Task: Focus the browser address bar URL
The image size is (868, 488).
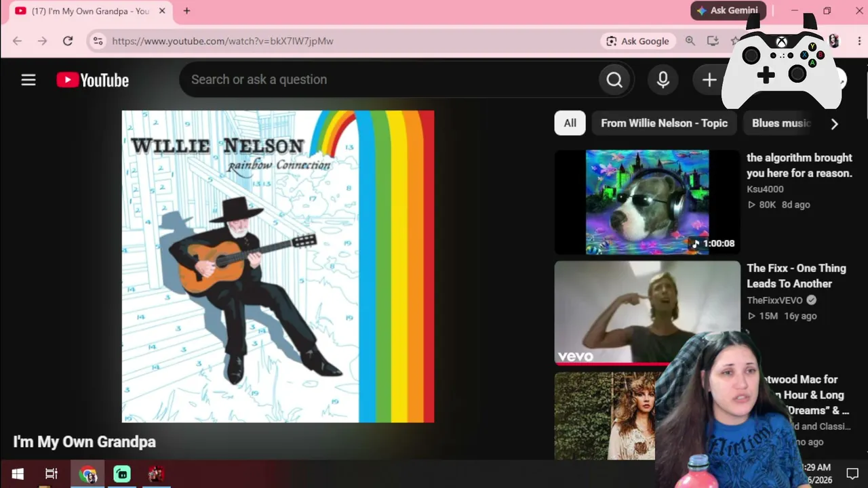Action: tap(222, 41)
